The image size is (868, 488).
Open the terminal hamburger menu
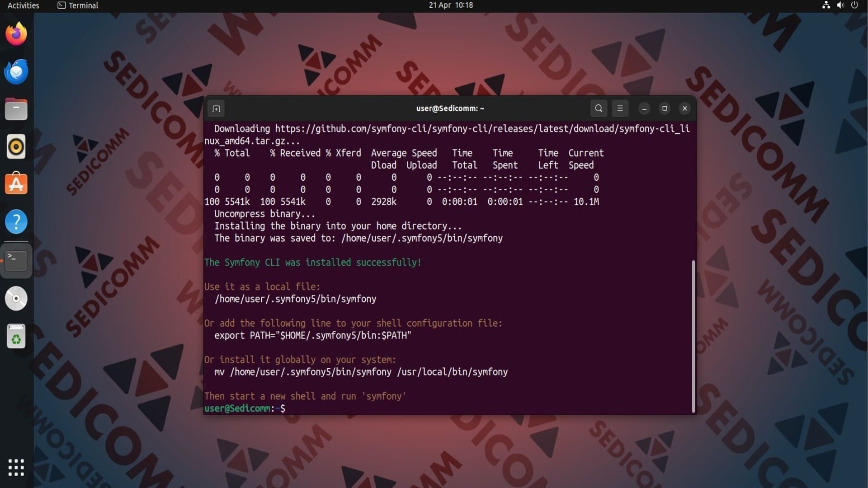pos(620,108)
